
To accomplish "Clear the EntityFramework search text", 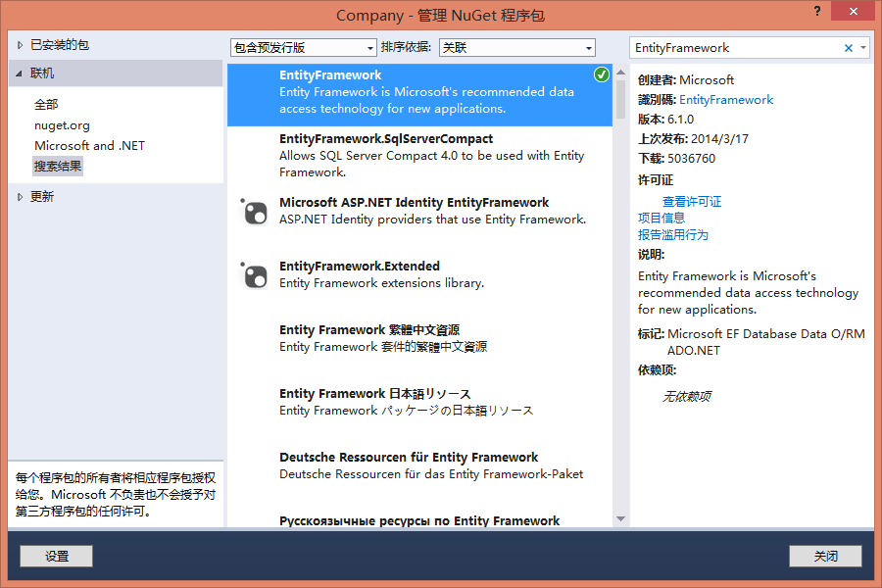I will (849, 48).
